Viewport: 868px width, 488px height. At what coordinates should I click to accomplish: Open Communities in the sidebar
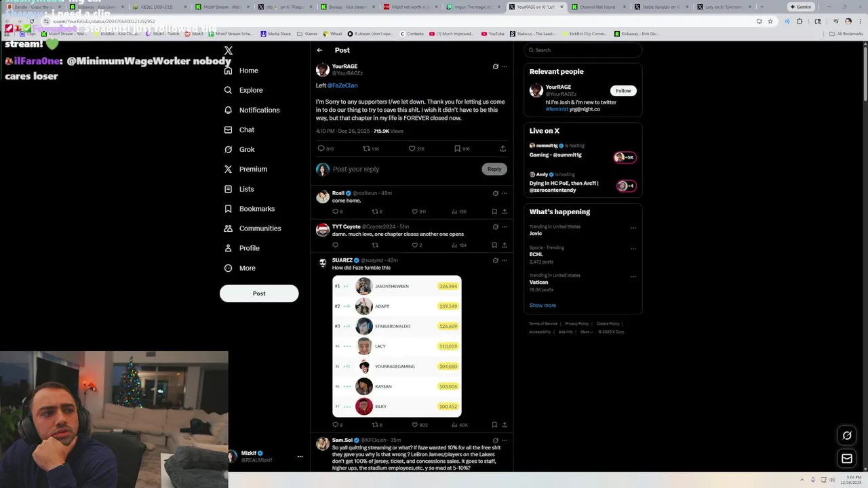tap(252, 228)
